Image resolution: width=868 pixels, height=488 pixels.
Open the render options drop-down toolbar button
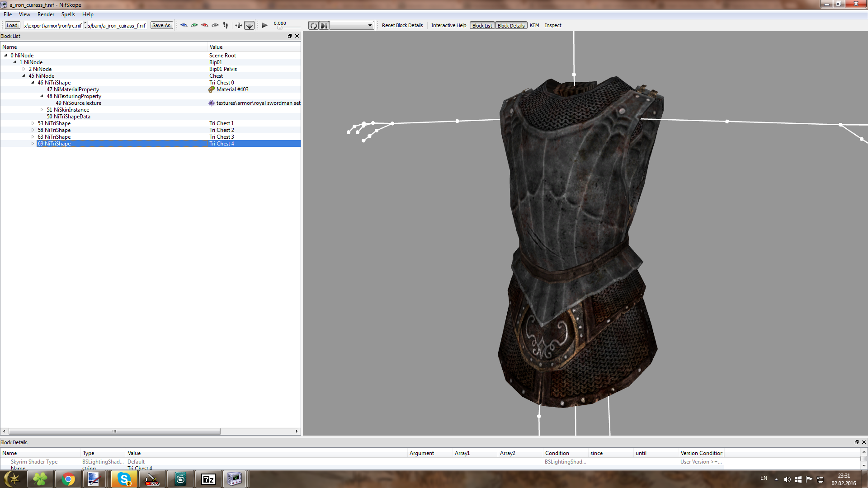click(x=250, y=26)
